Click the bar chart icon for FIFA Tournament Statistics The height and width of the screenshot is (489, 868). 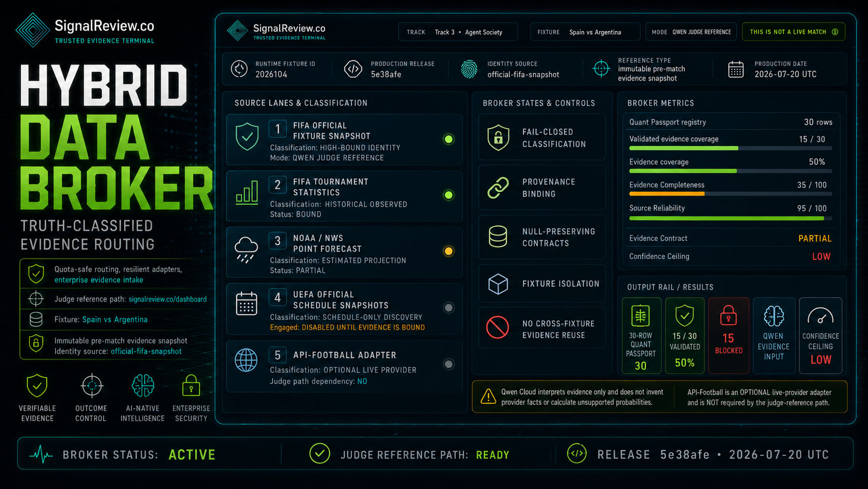click(x=247, y=192)
